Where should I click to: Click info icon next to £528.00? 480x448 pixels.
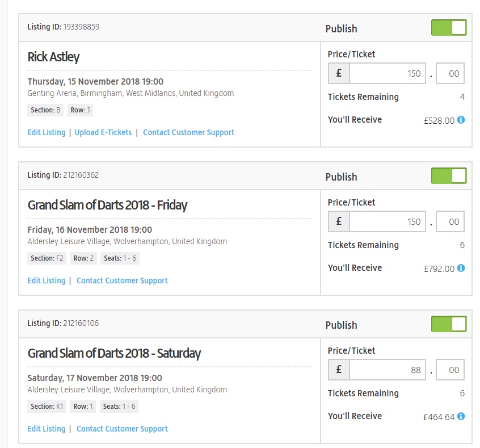tap(461, 120)
